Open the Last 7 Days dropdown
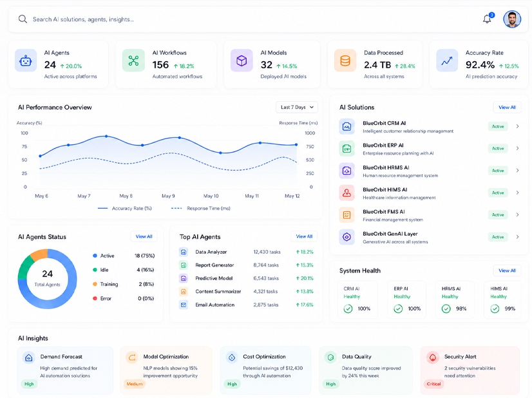The image size is (532, 398). 297,107
